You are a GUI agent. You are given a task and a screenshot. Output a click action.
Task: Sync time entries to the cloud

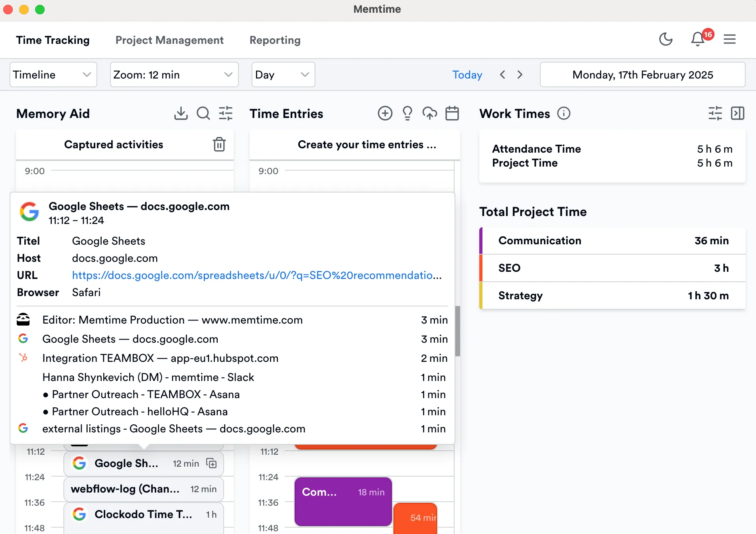click(429, 113)
